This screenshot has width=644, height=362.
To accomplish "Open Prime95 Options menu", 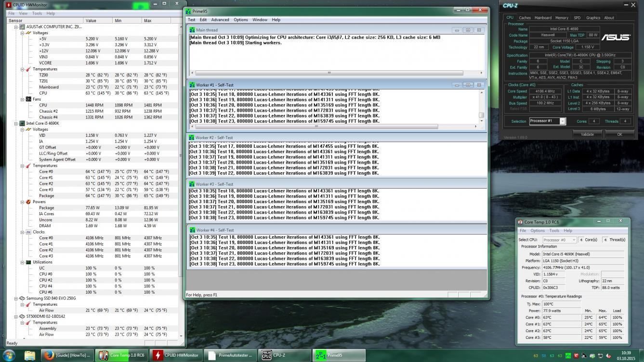I will click(x=241, y=20).
